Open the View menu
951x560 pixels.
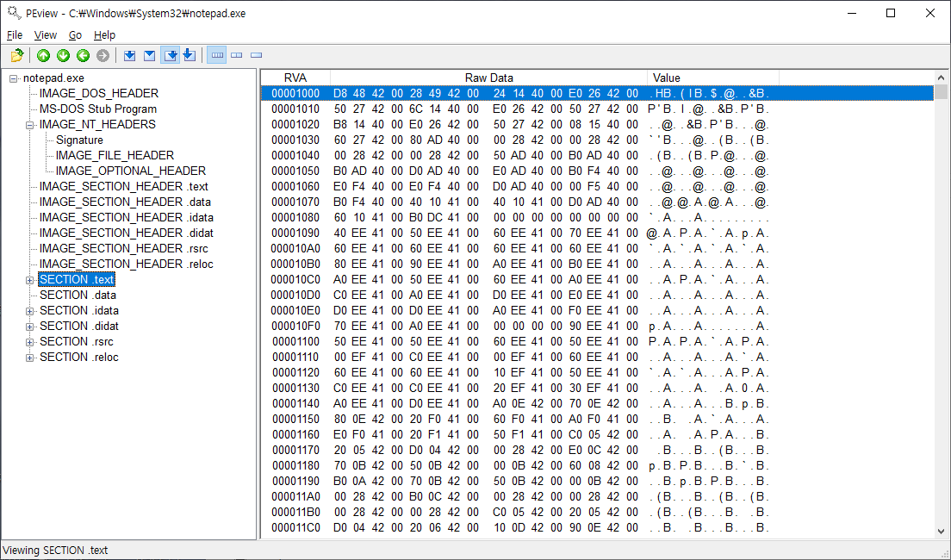(x=46, y=35)
